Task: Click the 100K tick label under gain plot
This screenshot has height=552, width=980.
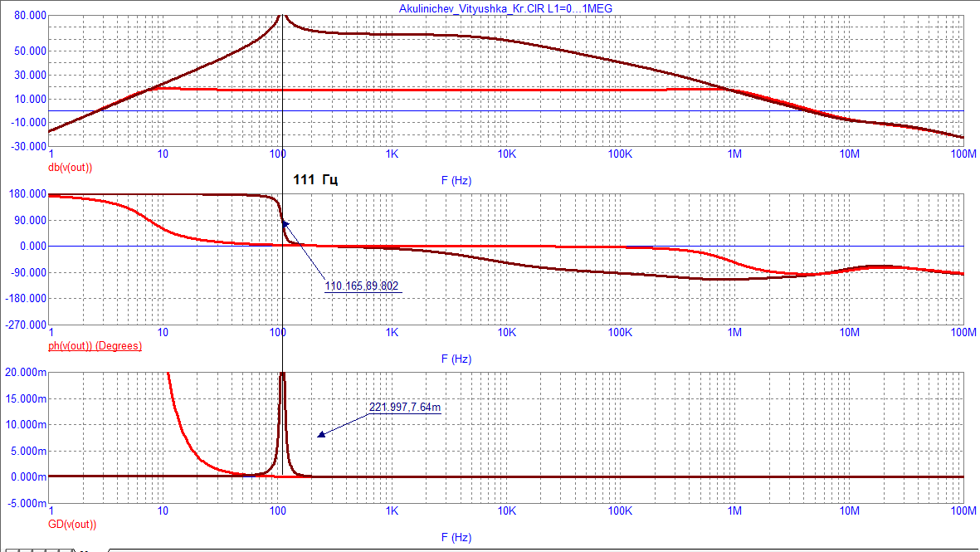Action: (x=620, y=154)
